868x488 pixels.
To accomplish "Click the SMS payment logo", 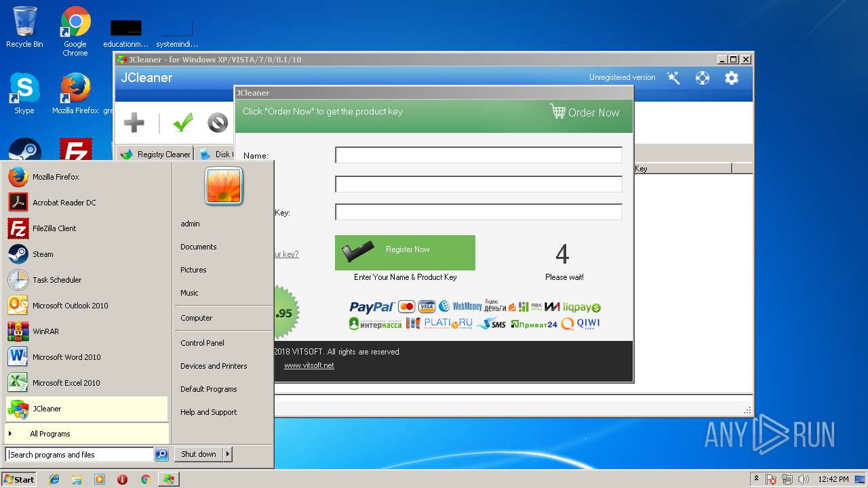I will click(492, 324).
